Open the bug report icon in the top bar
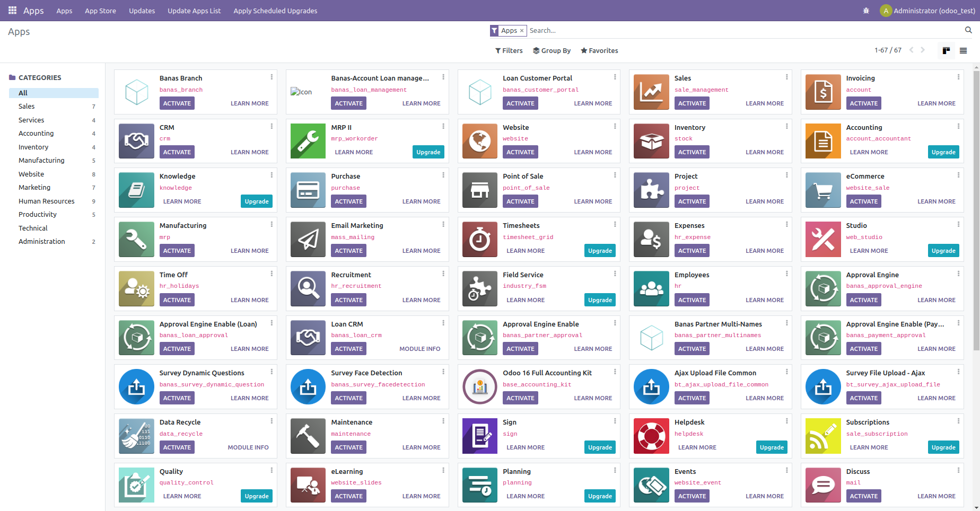The height and width of the screenshot is (511, 980). (x=866, y=10)
